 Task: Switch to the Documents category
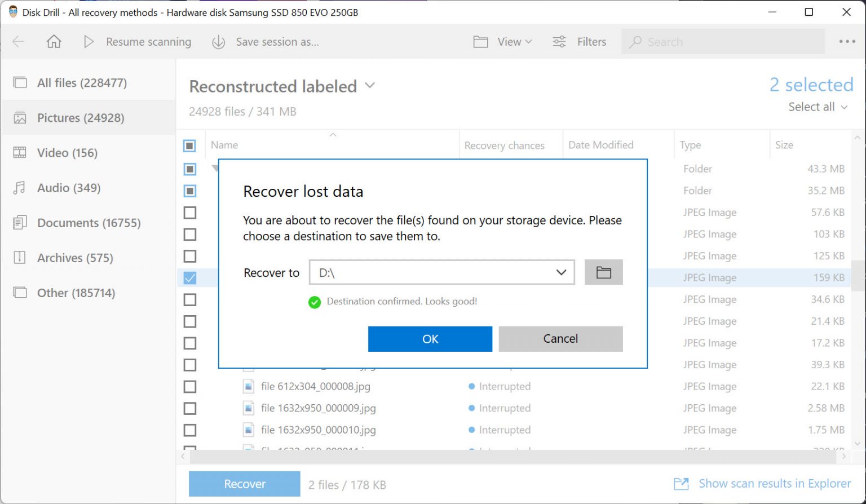pos(89,223)
